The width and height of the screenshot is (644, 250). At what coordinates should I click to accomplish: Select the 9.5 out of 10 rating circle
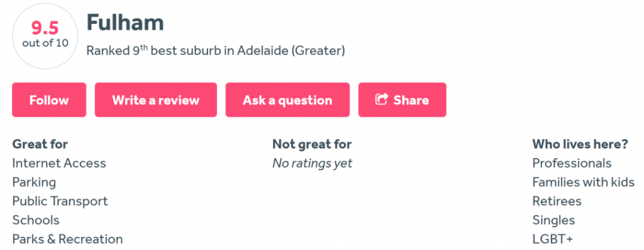tap(45, 36)
